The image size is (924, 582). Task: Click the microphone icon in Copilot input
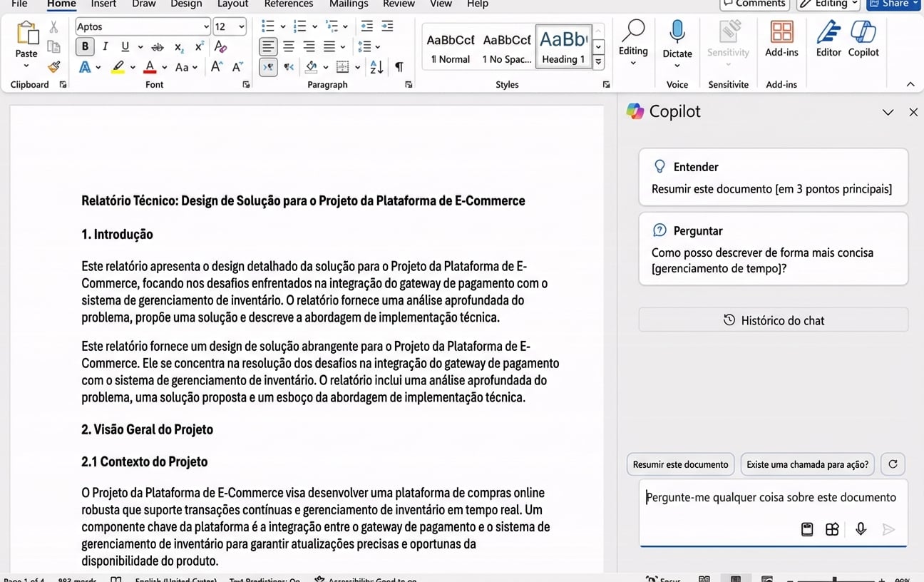(861, 529)
